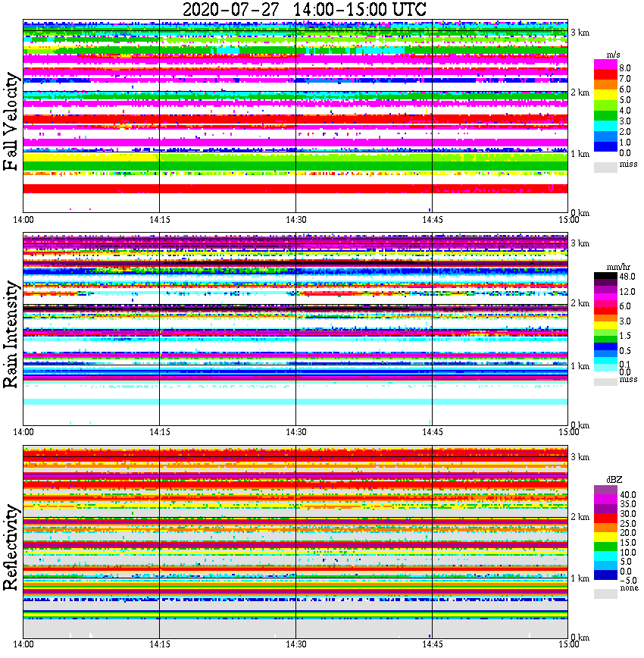Click the "14:15" time tick under Fall Velocity panel
The height and width of the screenshot is (658, 644).
click(x=160, y=220)
